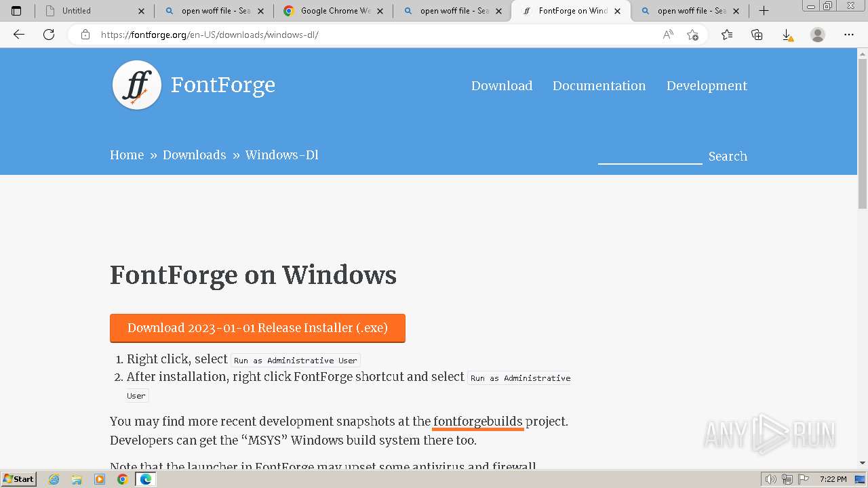The height and width of the screenshot is (488, 868).
Task: Click the FontForge logo icon
Action: point(137,85)
